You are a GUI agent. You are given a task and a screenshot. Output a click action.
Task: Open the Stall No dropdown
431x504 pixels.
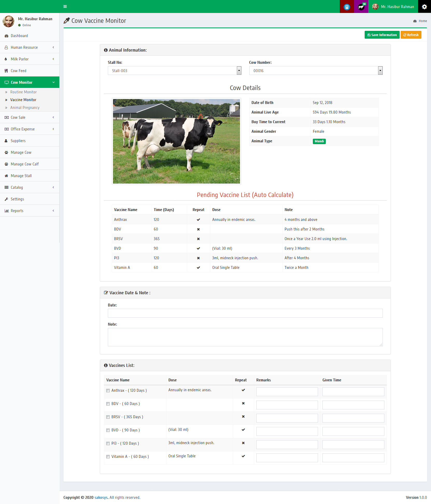[174, 71]
